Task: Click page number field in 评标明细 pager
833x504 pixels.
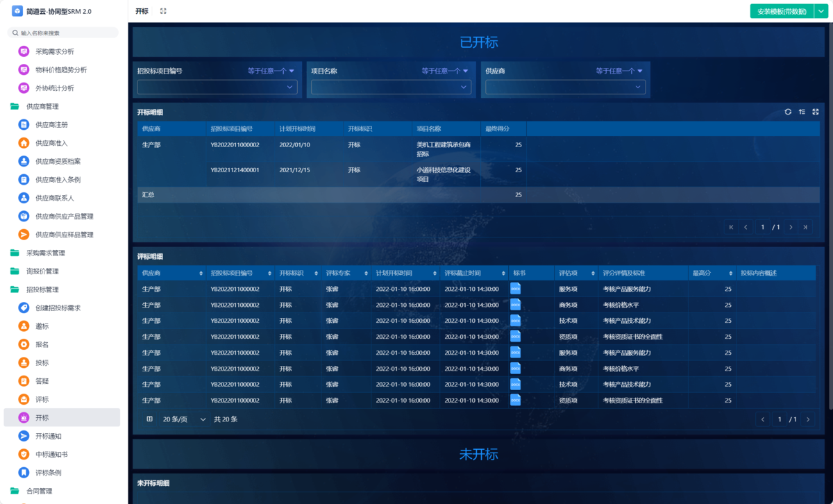Action: 780,419
